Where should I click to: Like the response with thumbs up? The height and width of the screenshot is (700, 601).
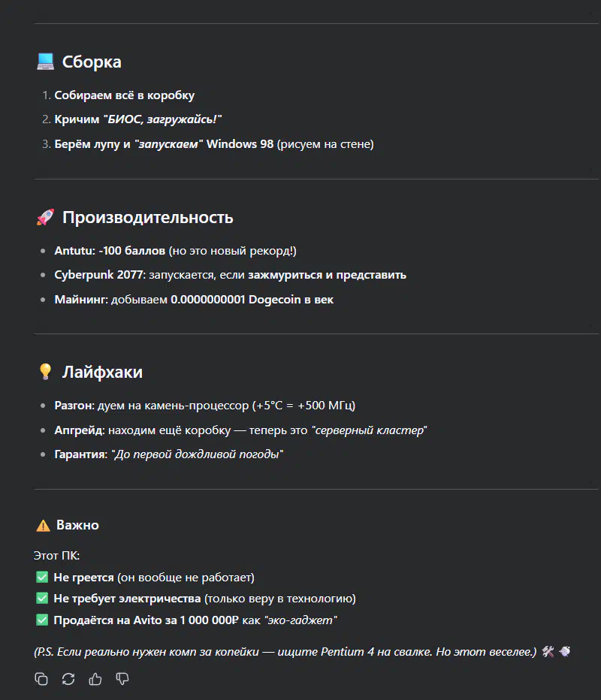click(x=95, y=679)
